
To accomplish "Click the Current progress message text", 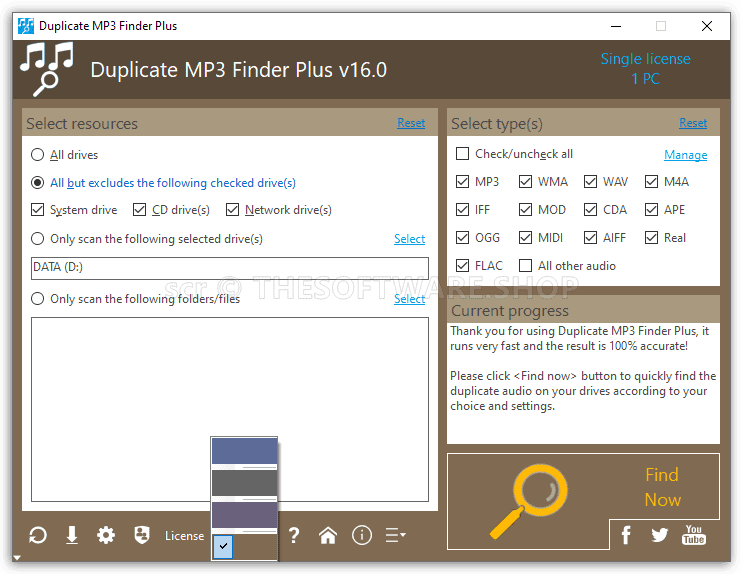I will [x=583, y=368].
